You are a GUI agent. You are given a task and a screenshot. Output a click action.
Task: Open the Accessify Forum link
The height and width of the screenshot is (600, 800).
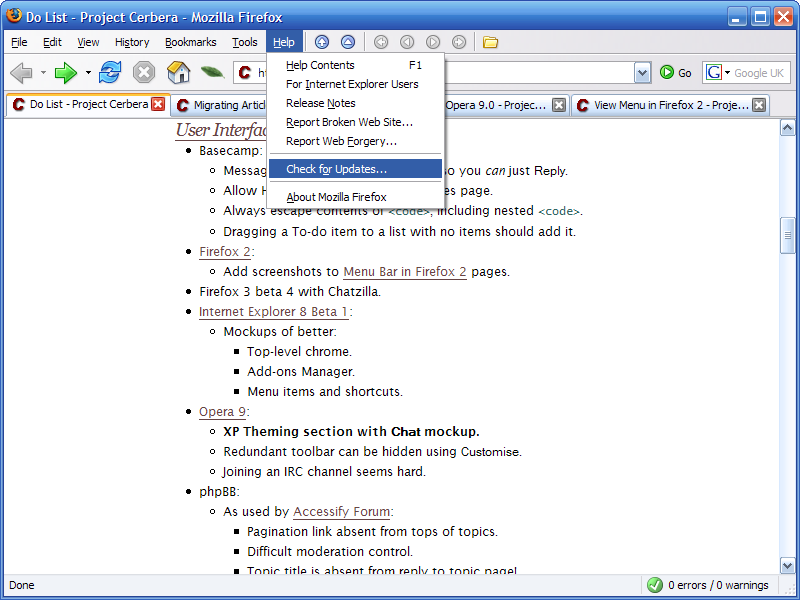[342, 512]
